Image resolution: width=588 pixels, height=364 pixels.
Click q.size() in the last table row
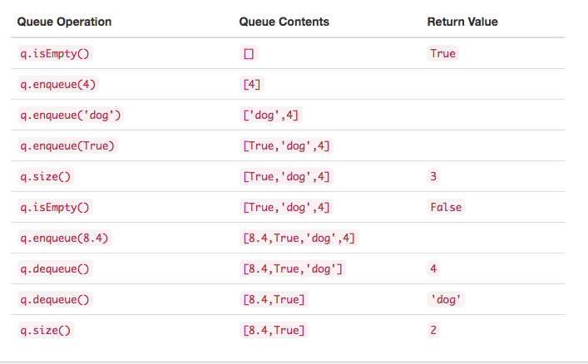46,330
